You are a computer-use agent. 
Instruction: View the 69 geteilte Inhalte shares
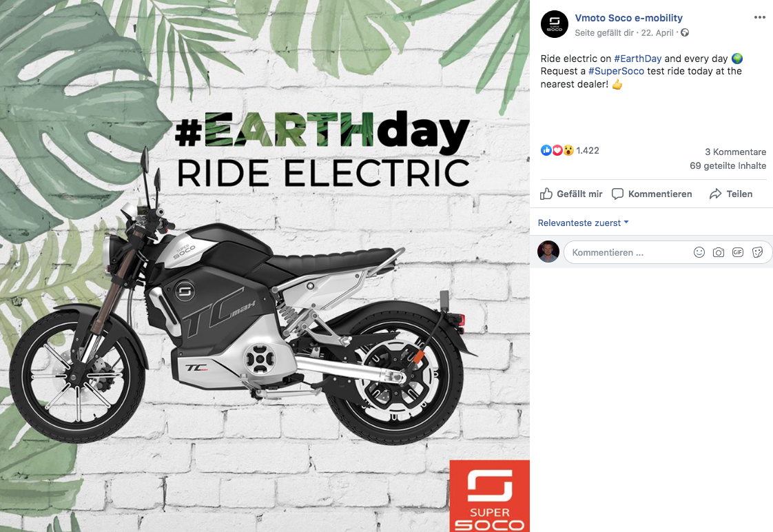(728, 165)
